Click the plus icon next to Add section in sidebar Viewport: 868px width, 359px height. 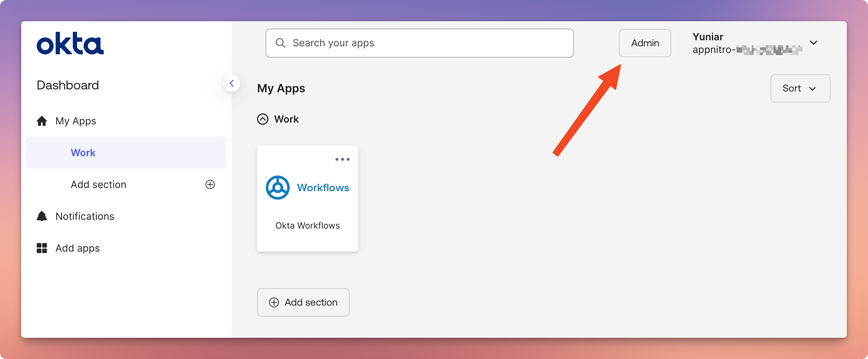[210, 184]
